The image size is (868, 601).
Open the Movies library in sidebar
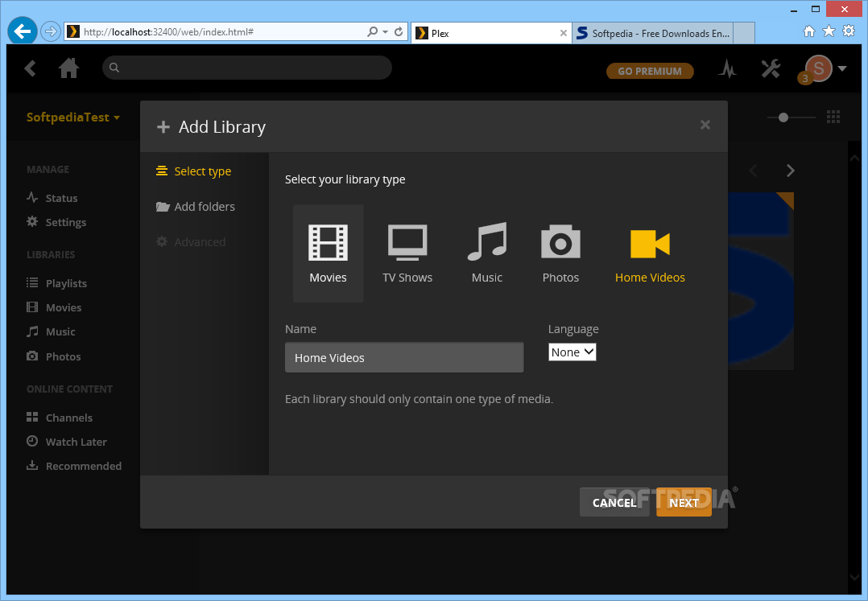point(54,307)
